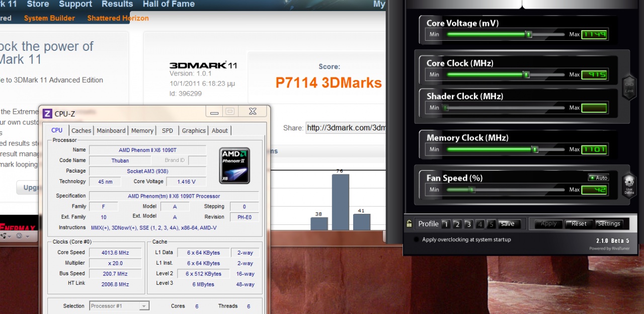Screen dimensions: 644x314
Task: Open the Hall of Fame page
Action: coord(169,4)
